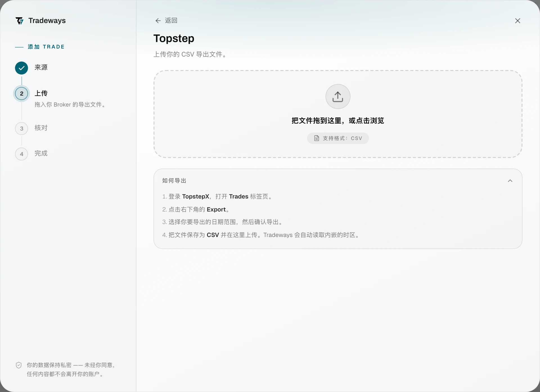Click the 你的数据保持私密 privacy notice

(x=71, y=370)
